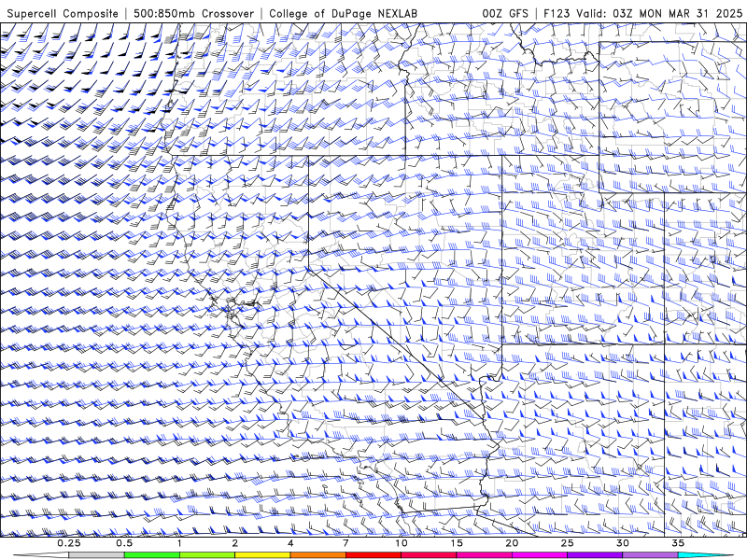The image size is (747, 560).
Task: Click the "2" scale label
Action: point(235,543)
